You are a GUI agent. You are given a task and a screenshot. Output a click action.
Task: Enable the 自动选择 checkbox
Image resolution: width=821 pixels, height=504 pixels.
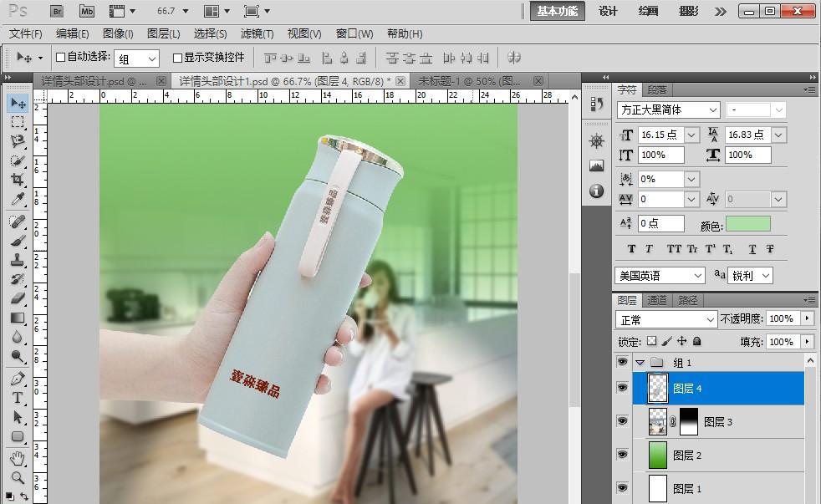click(60, 58)
